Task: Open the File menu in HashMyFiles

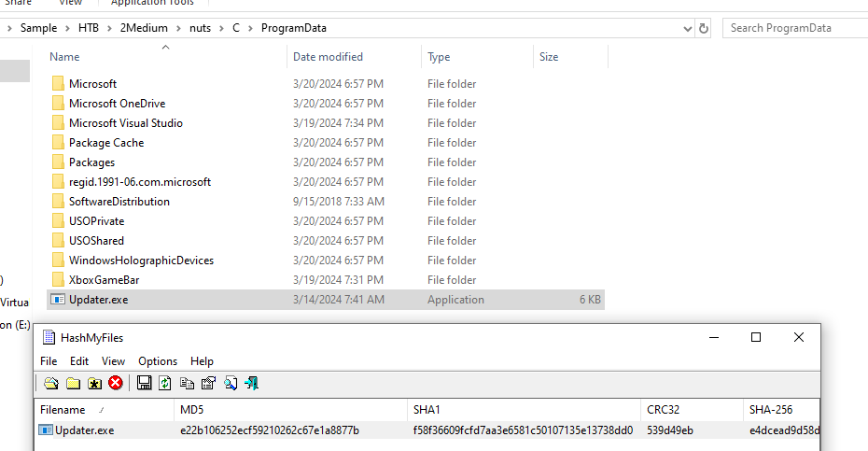Action: tap(49, 361)
